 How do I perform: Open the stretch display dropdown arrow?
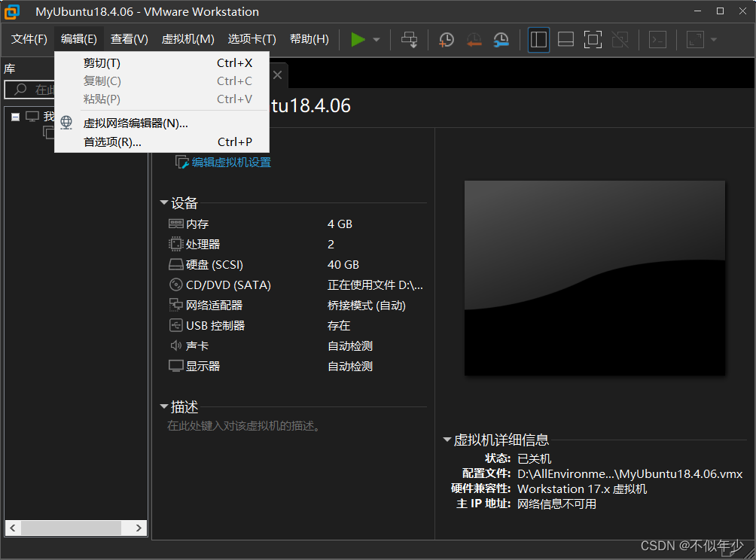coord(714,40)
